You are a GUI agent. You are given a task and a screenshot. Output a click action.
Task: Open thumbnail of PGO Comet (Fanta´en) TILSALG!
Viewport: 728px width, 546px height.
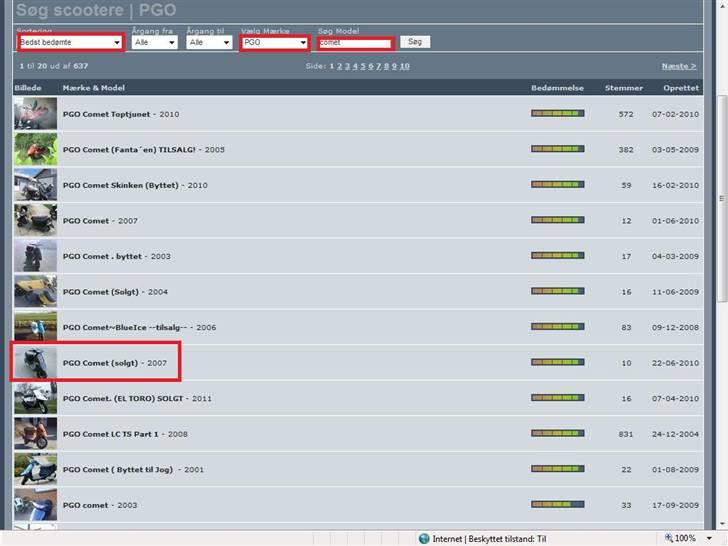click(x=35, y=149)
